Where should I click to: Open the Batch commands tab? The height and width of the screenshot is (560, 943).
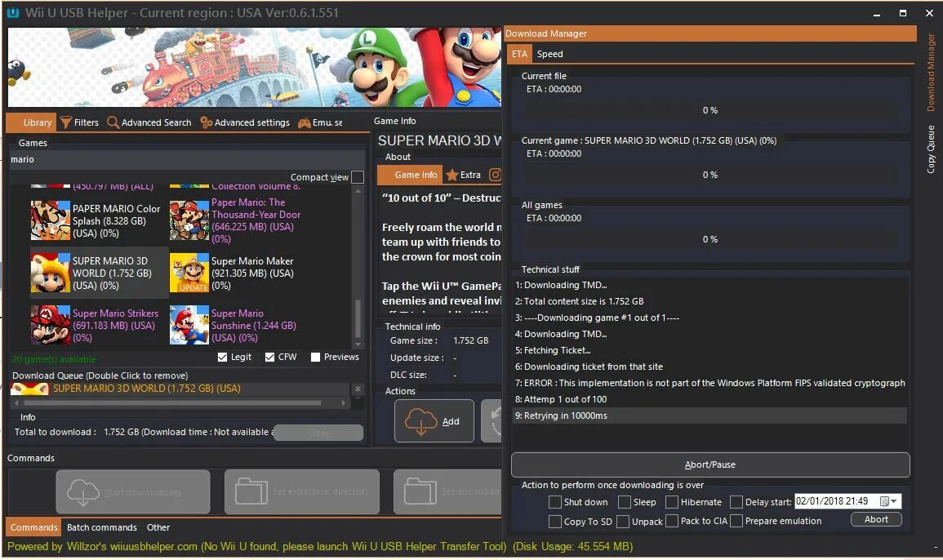pyautogui.click(x=101, y=527)
